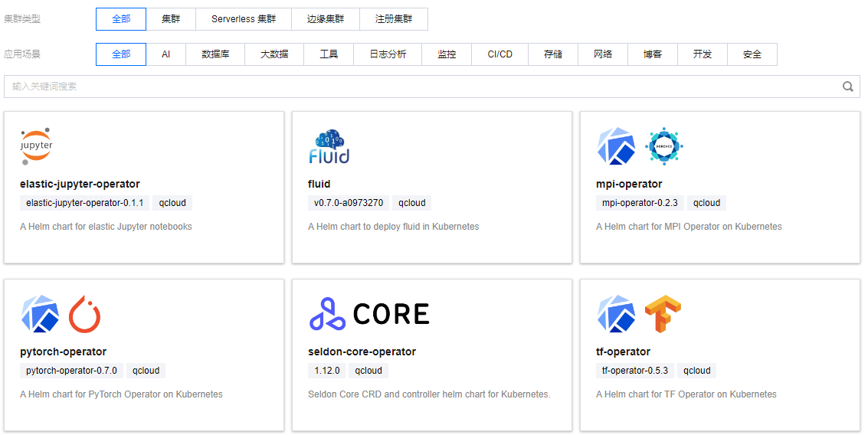The width and height of the screenshot is (868, 435).
Task: Filter by 安全 scenario
Action: pos(752,54)
